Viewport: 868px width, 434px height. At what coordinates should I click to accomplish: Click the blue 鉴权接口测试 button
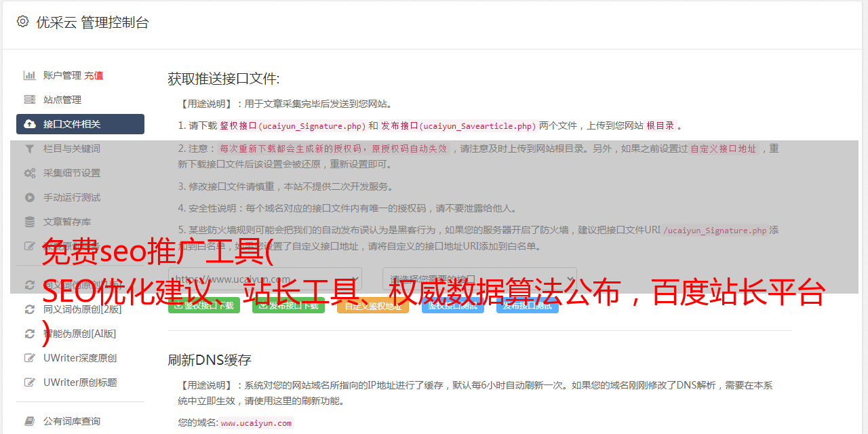click(453, 305)
